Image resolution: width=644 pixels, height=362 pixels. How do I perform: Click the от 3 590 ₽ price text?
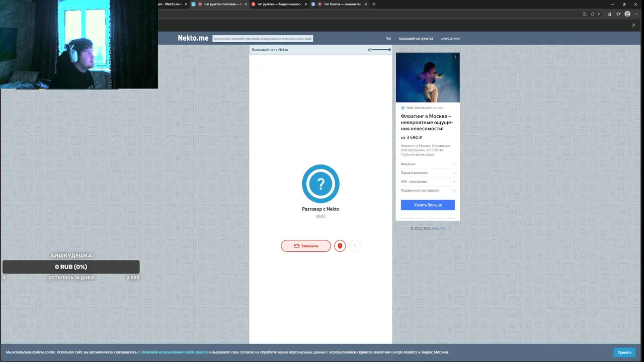coord(411,137)
